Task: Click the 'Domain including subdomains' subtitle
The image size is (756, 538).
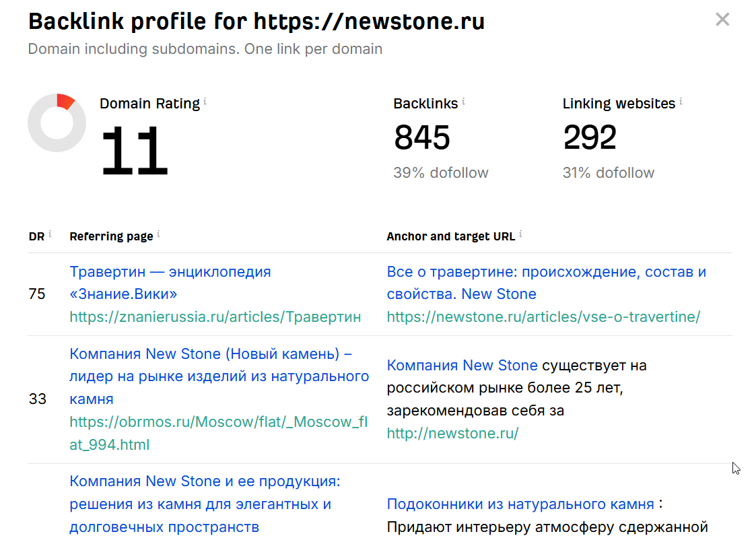Action: (205, 48)
